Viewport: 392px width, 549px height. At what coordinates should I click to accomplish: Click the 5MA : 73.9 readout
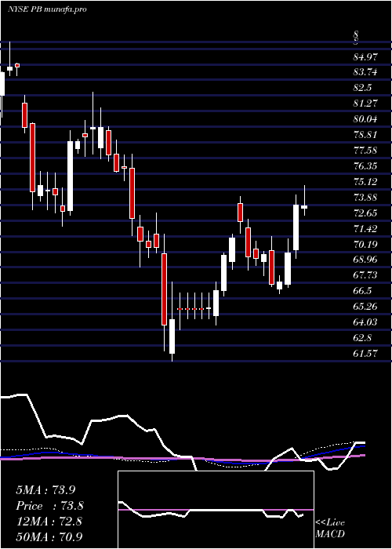click(45, 490)
